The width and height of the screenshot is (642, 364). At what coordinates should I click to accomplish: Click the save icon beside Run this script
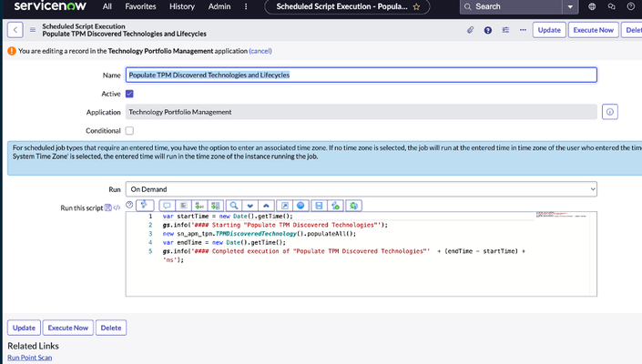tap(108, 207)
